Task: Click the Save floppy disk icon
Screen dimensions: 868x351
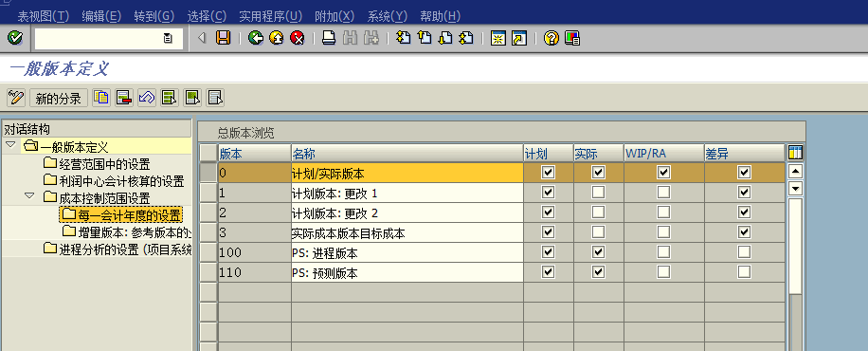Action: 223,38
